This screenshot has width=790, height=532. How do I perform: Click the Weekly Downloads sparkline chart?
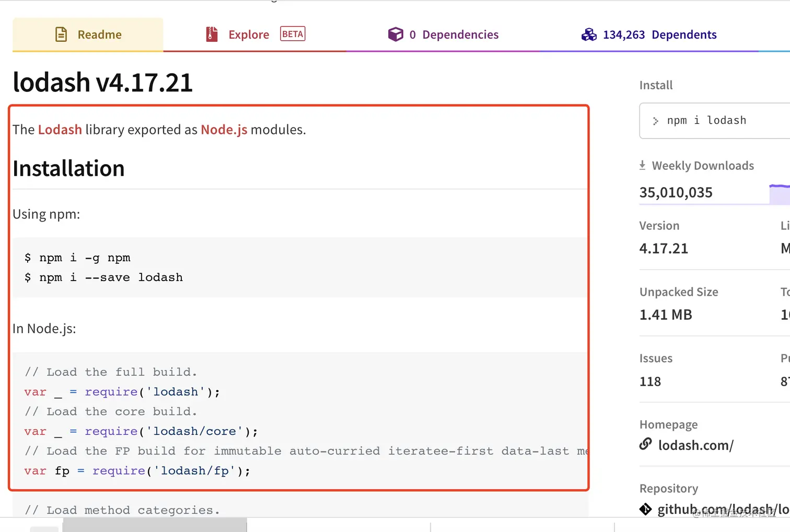(x=779, y=193)
